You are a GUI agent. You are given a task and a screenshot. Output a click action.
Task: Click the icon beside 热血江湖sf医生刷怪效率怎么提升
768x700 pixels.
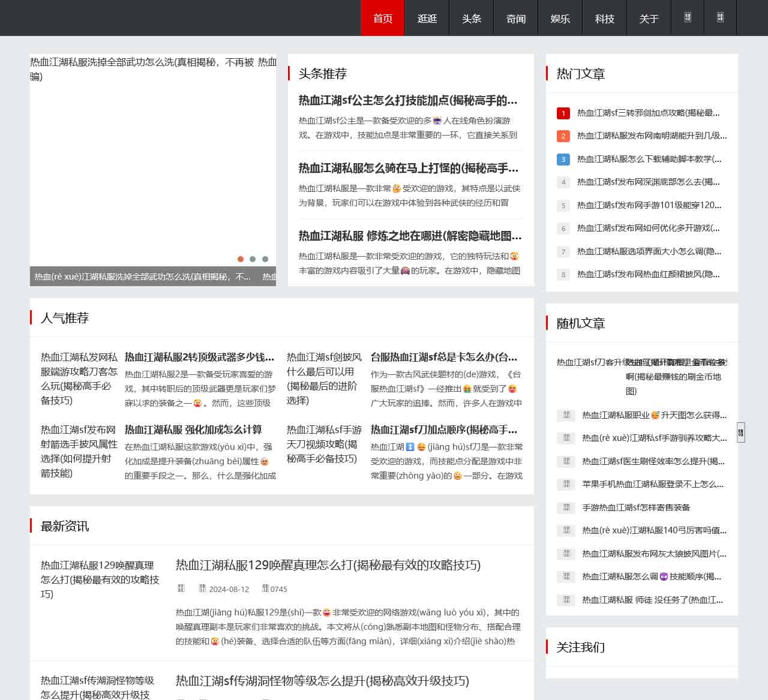(x=566, y=461)
